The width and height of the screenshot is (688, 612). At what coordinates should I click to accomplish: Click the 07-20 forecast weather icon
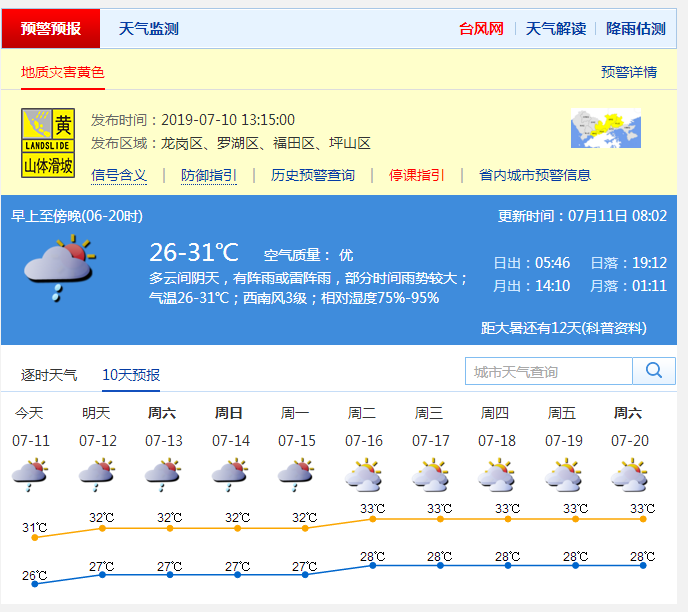630,475
